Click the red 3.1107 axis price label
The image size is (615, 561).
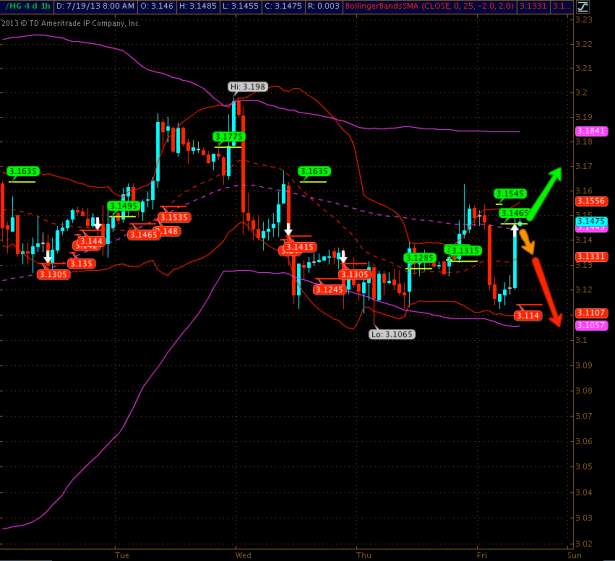coord(591,313)
